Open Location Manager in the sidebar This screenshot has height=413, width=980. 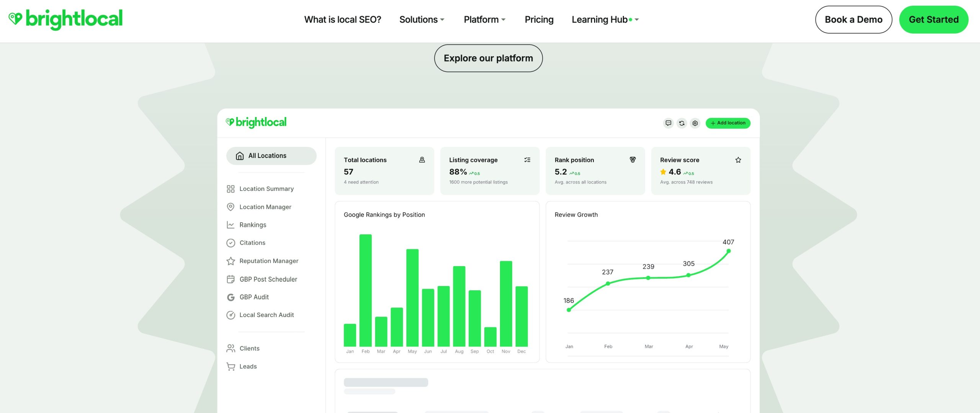(265, 207)
